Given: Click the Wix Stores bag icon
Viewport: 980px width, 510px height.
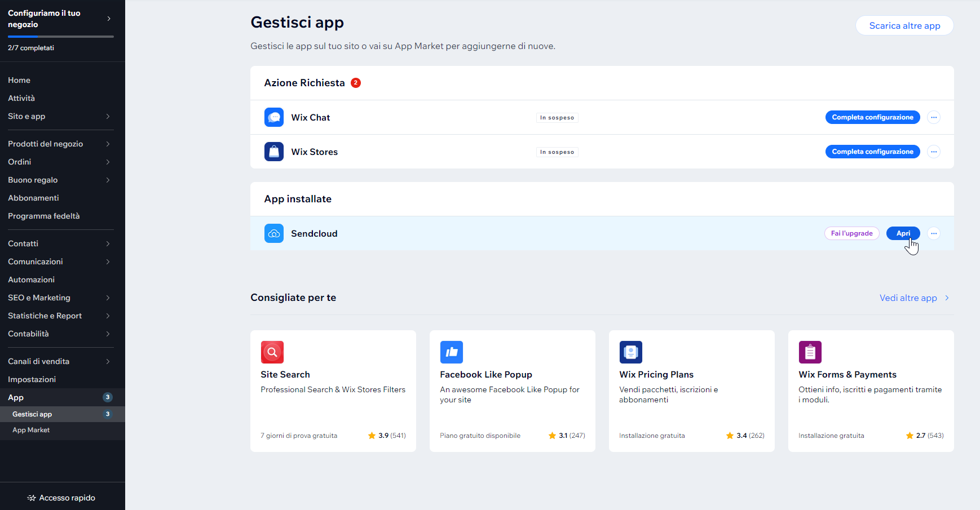Looking at the screenshot, I should [274, 152].
